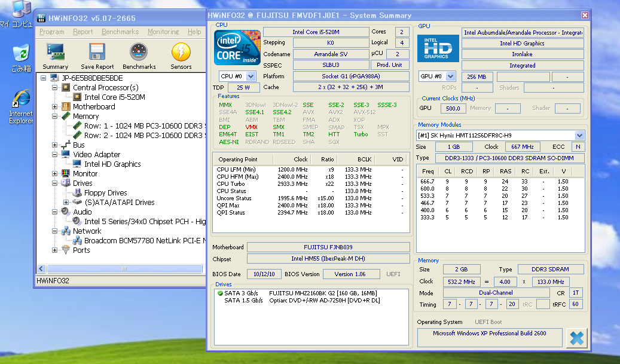Click the Microsoft Windows XP Professional entry

489,334
